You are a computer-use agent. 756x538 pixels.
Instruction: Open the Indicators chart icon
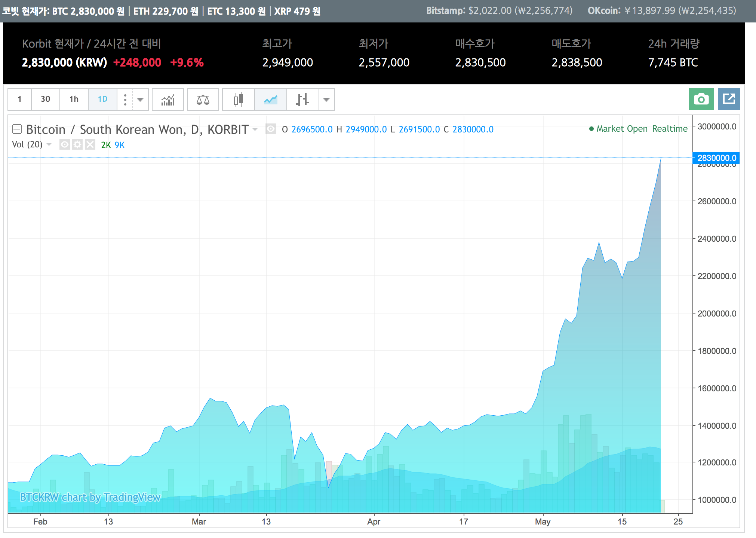pos(168,100)
